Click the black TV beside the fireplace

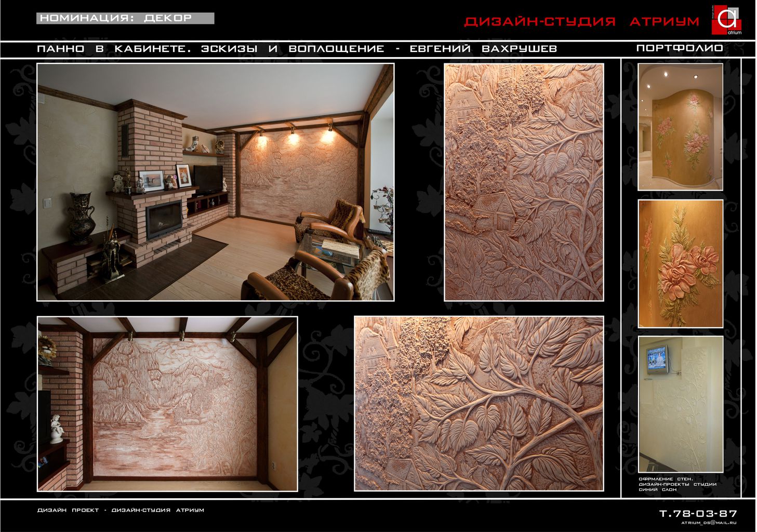point(208,178)
